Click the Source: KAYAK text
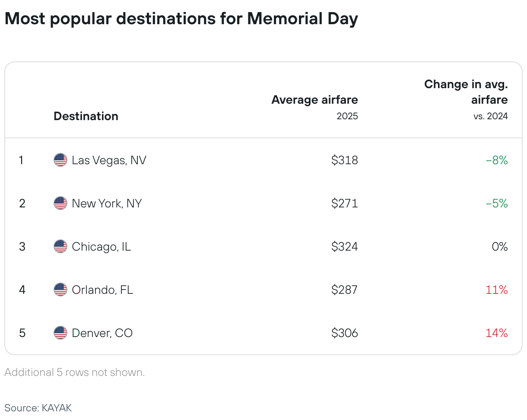 coord(38,407)
